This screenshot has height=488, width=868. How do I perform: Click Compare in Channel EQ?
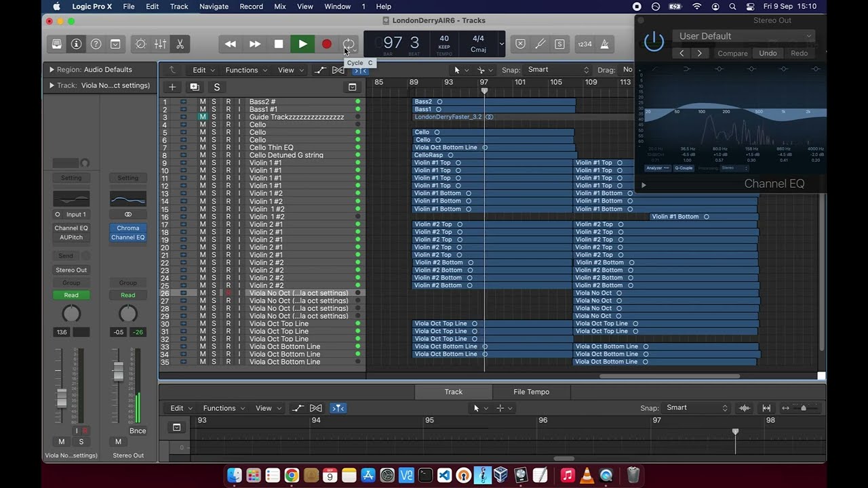click(x=732, y=53)
